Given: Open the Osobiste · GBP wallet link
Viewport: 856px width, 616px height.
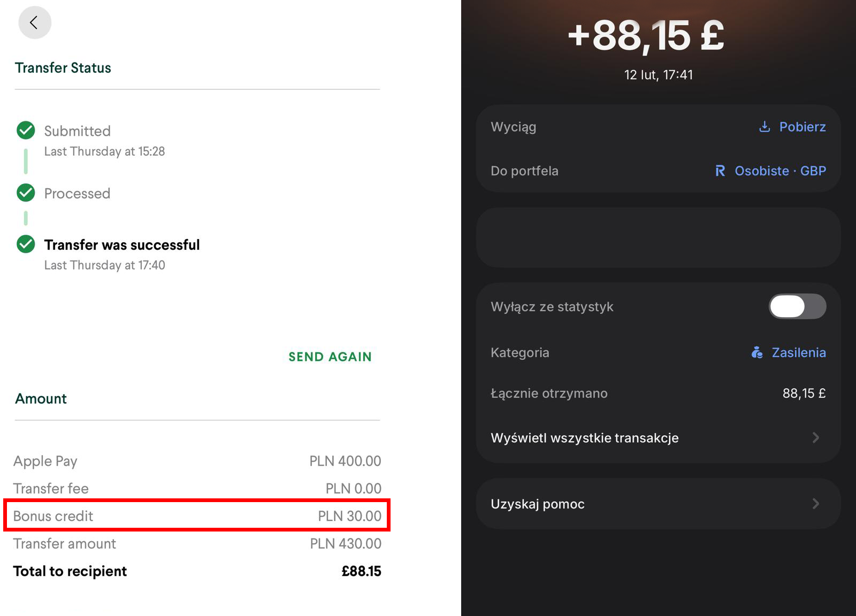Looking at the screenshot, I should (x=780, y=171).
